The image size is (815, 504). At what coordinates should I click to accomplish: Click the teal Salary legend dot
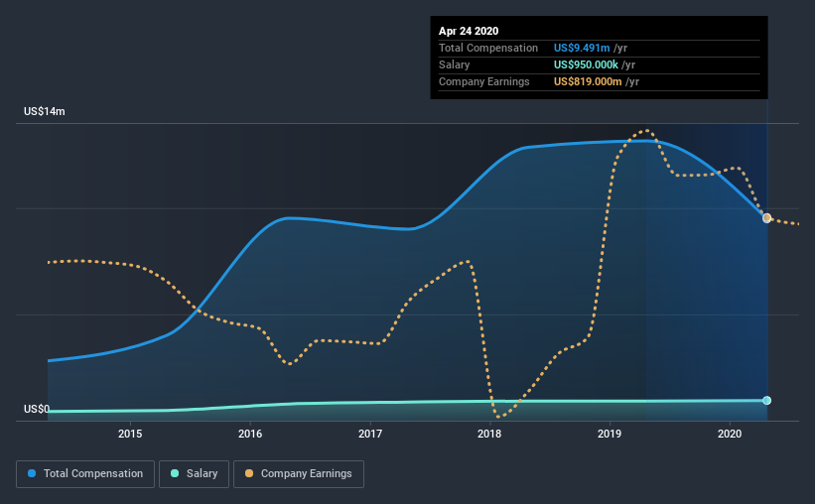point(175,473)
